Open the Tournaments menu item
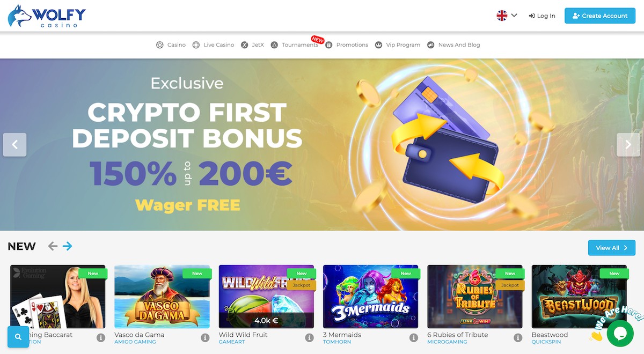 click(295, 45)
